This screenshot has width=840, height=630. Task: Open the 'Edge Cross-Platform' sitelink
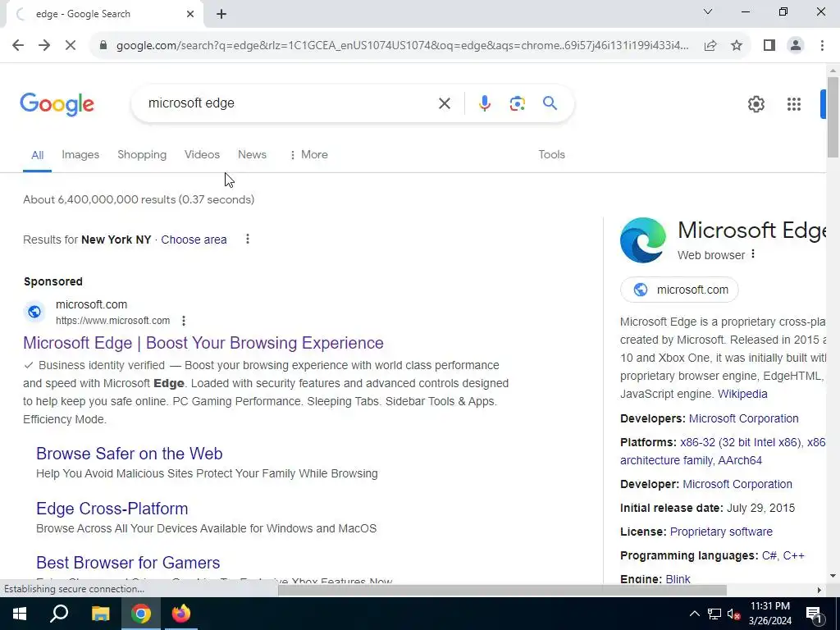coord(112,509)
